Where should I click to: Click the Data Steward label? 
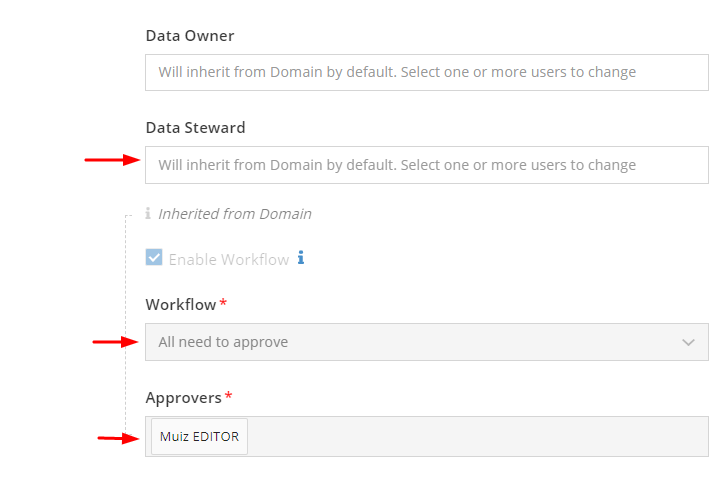195,128
